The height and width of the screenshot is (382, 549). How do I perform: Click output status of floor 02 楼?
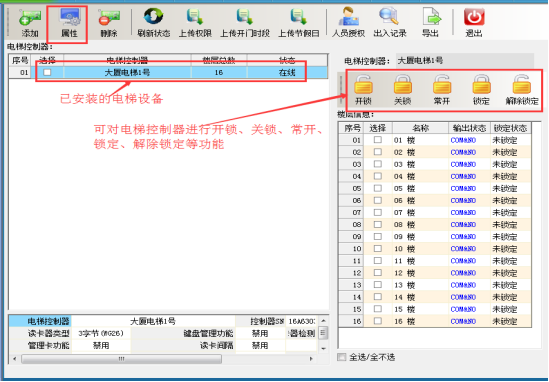[463, 152]
